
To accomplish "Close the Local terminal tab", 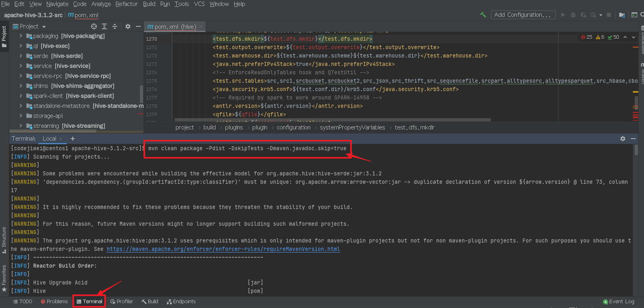I will point(61,139).
